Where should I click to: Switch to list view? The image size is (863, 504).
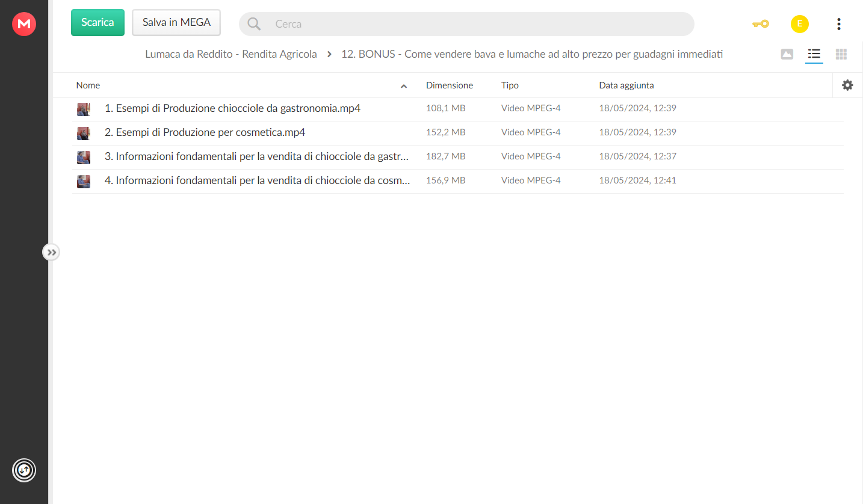coord(814,54)
